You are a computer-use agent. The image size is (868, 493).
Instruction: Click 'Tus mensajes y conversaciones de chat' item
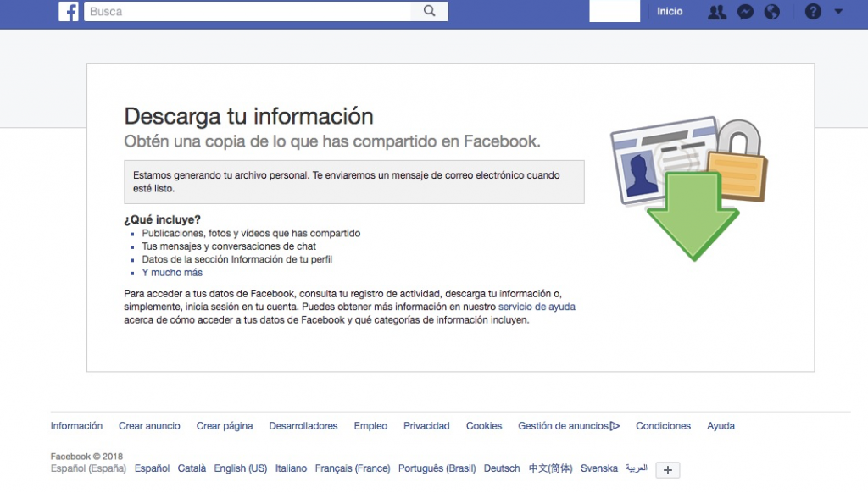229,246
